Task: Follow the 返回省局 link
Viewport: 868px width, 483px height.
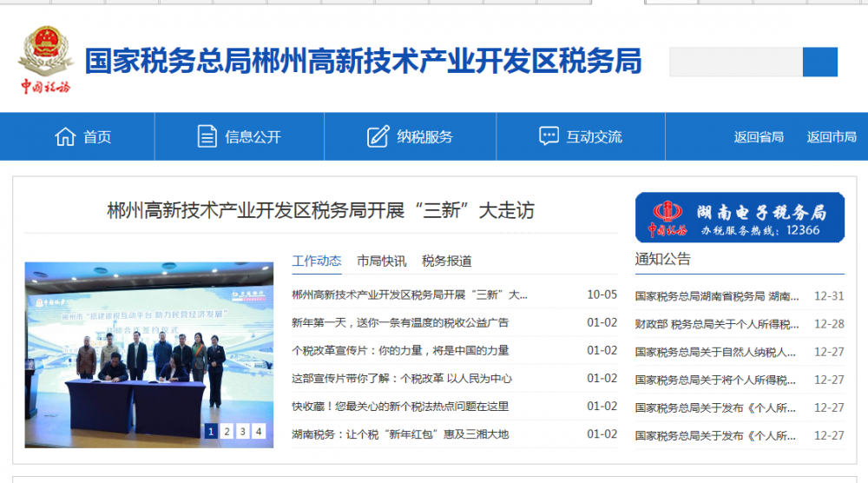Action: [x=759, y=136]
